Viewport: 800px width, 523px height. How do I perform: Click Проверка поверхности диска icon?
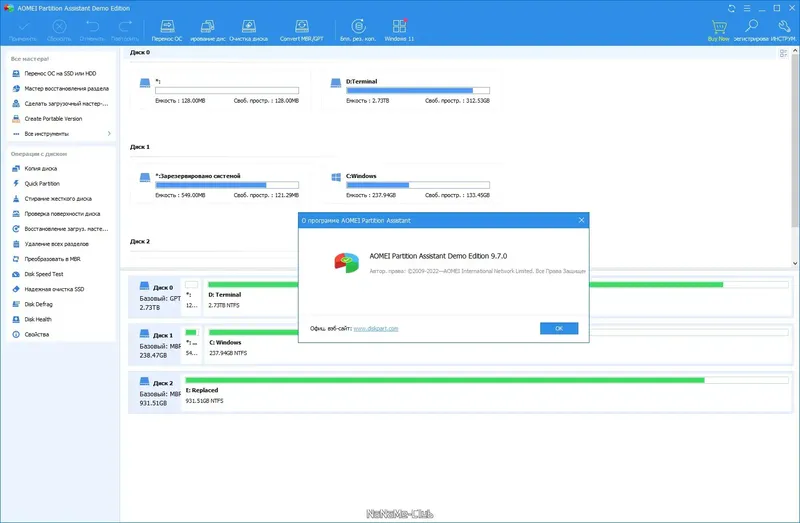tap(16, 214)
